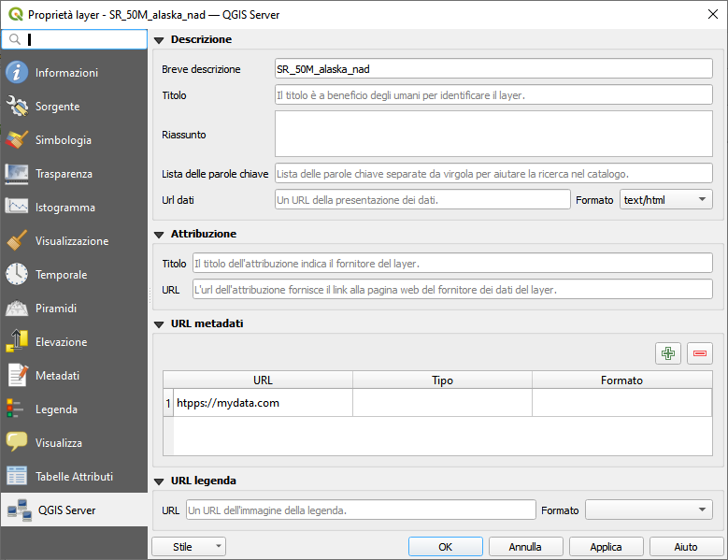This screenshot has width=728, height=560.
Task: Click the QGIS logo in title bar
Action: pyautogui.click(x=15, y=14)
